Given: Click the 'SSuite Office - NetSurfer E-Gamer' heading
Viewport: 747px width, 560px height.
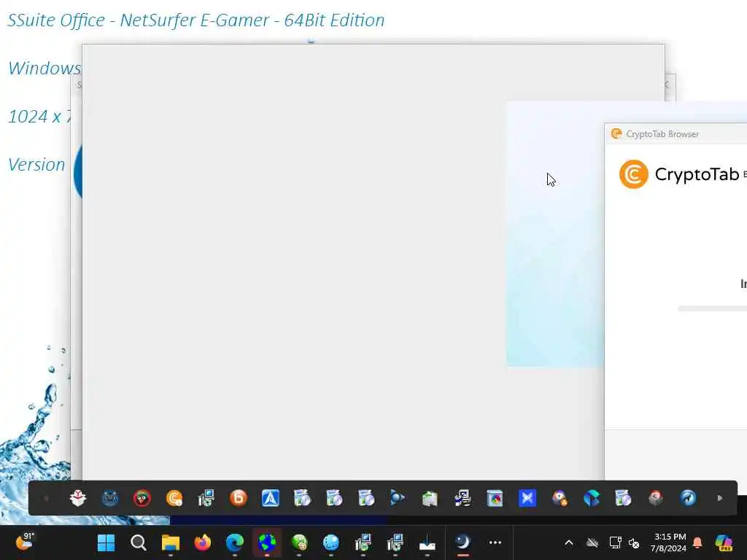Looking at the screenshot, I should point(196,20).
